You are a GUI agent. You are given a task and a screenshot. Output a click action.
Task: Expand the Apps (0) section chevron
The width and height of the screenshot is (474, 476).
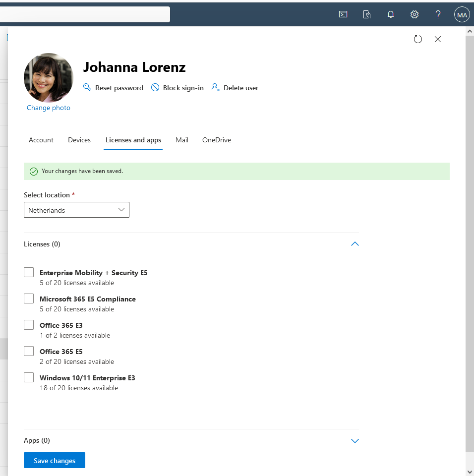point(355,441)
